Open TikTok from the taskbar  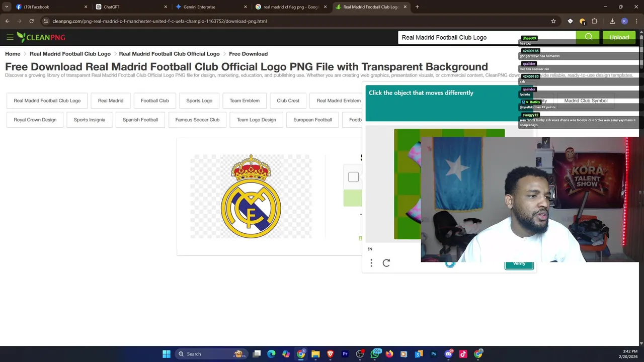point(463,354)
